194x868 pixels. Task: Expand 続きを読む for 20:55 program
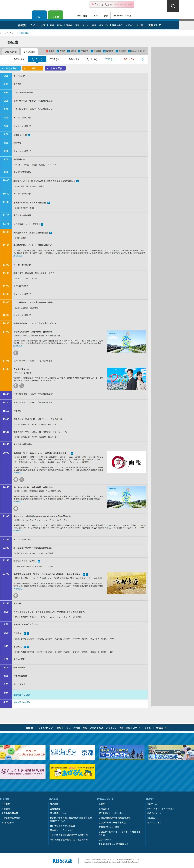point(18,501)
